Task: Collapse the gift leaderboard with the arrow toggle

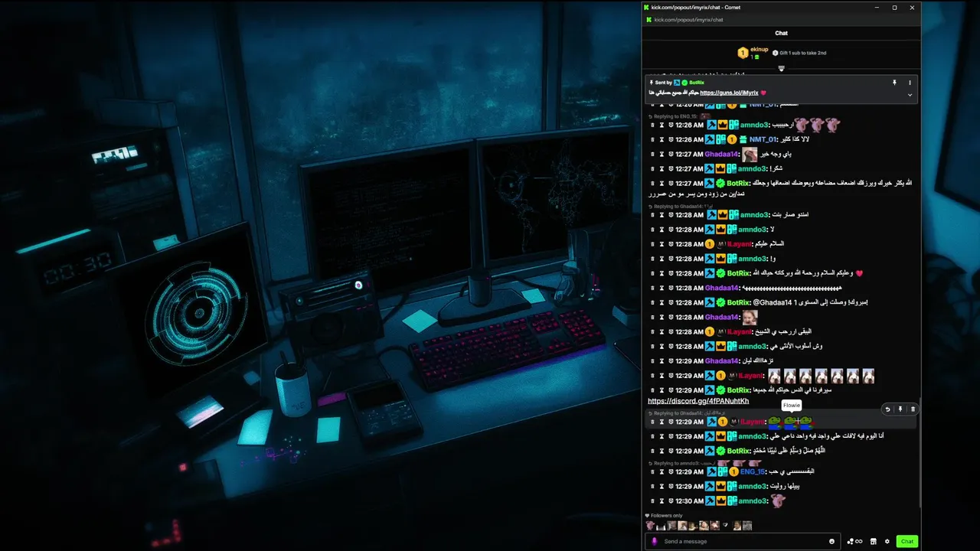Action: click(x=782, y=68)
